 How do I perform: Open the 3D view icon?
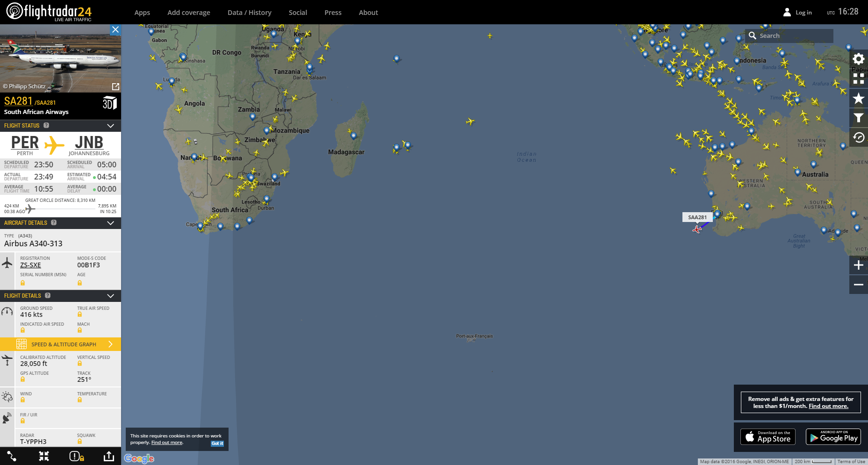click(109, 103)
